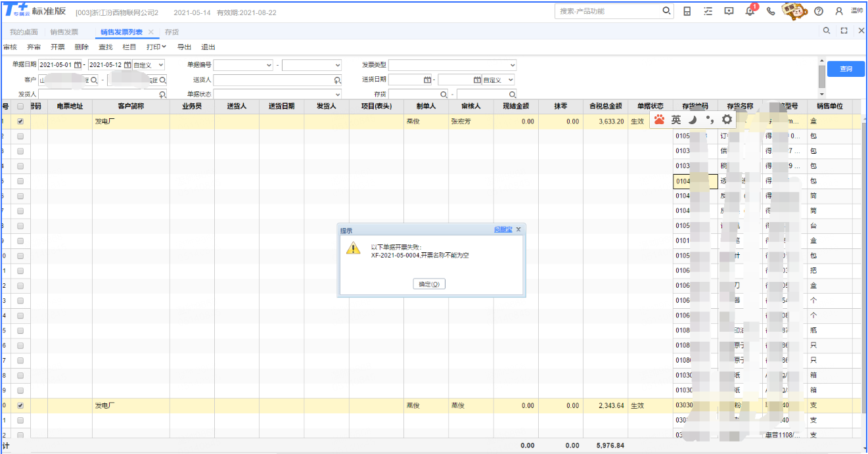The width and height of the screenshot is (868, 454).
Task: Open the customer service monkey mascot
Action: 794,11
